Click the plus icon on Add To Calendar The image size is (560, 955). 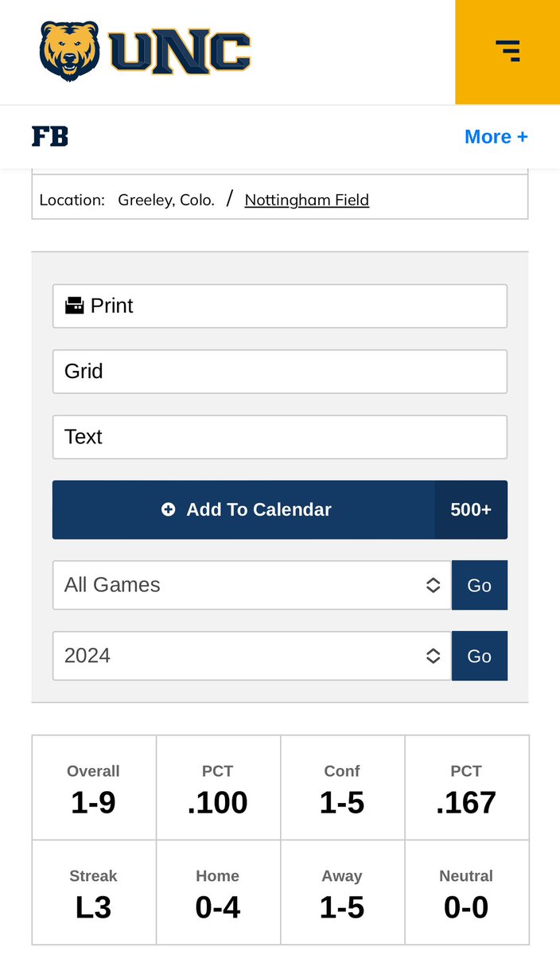coord(168,509)
